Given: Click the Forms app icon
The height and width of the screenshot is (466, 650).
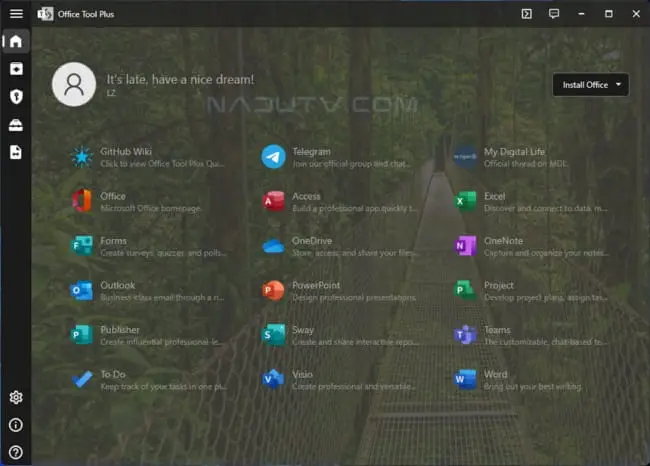Looking at the screenshot, I should click(x=82, y=245).
